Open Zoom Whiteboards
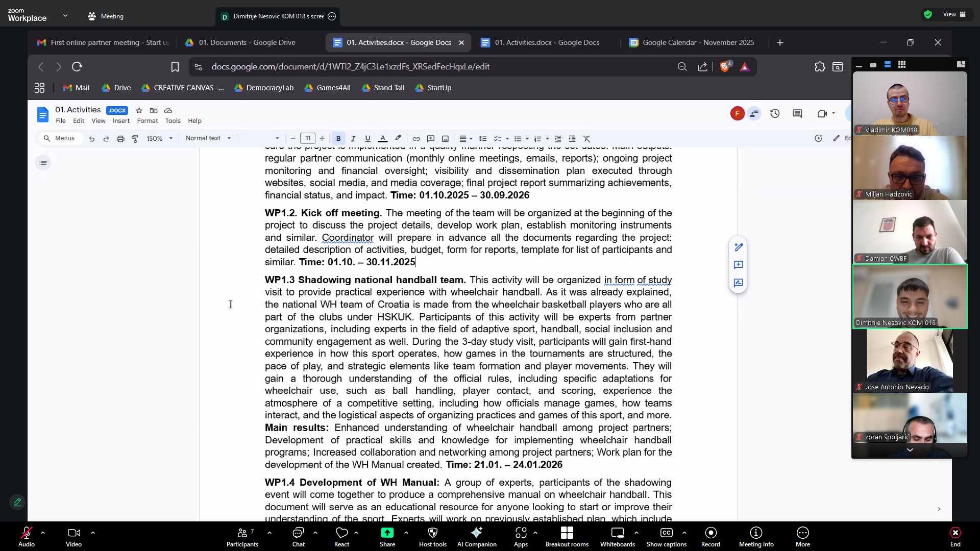This screenshot has height=551, width=980. 617,536
